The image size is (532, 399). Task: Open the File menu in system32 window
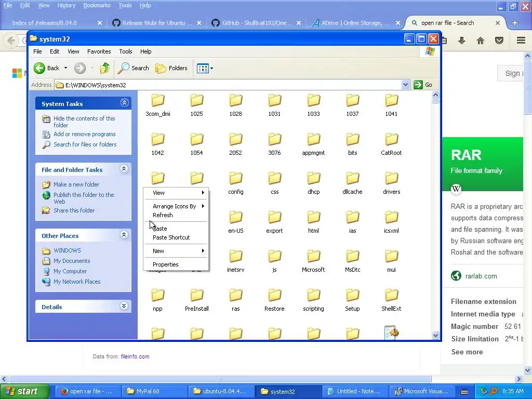pos(37,51)
